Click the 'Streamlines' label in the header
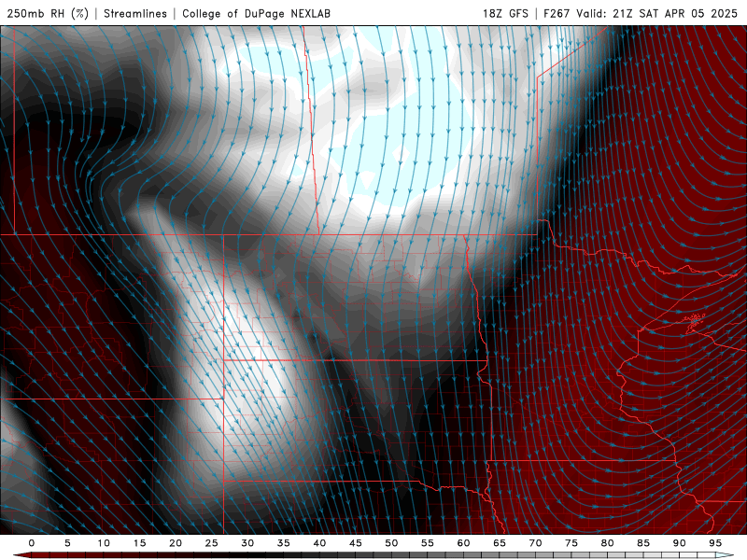Screen dimensions: 747x560 [135, 13]
